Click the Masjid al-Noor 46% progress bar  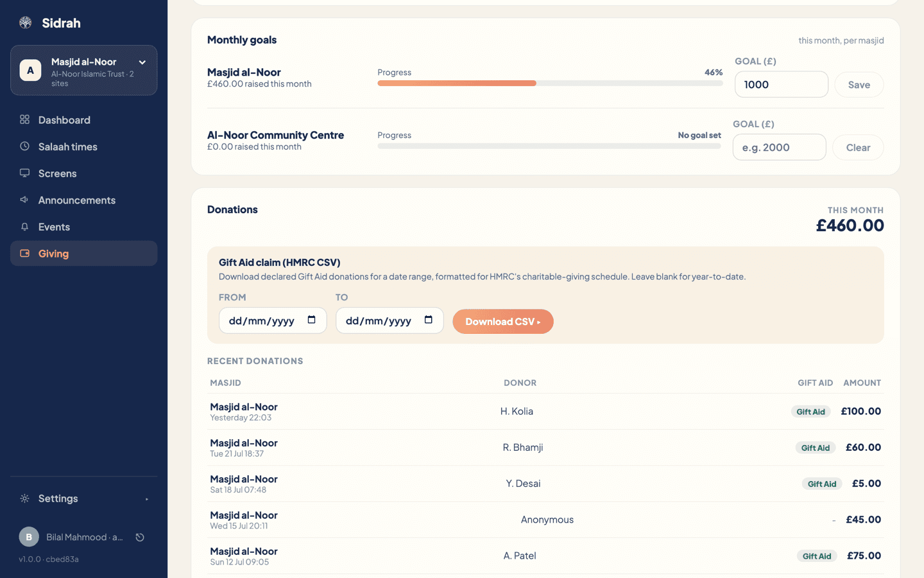550,83
